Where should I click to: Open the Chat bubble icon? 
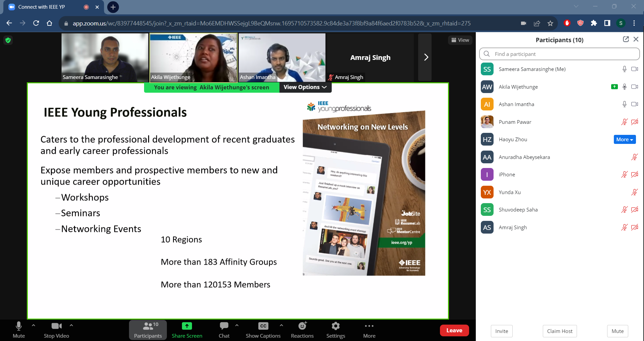tap(224, 326)
